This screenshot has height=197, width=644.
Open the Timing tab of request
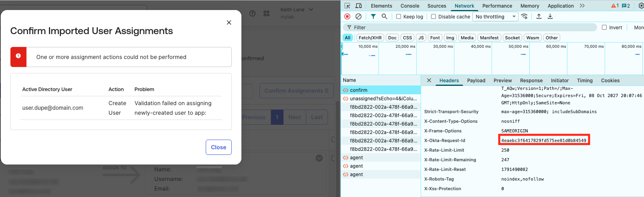[x=585, y=81]
